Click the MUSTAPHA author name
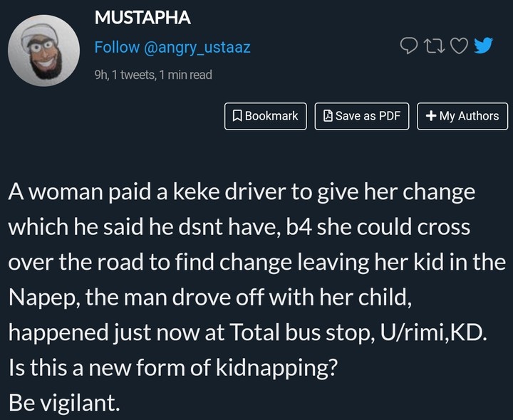The image size is (513, 420). (x=142, y=19)
